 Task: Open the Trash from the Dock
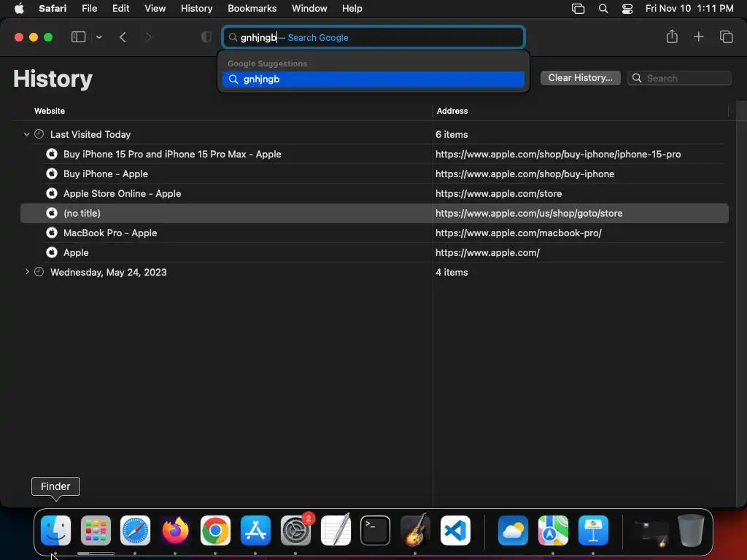[x=691, y=530]
